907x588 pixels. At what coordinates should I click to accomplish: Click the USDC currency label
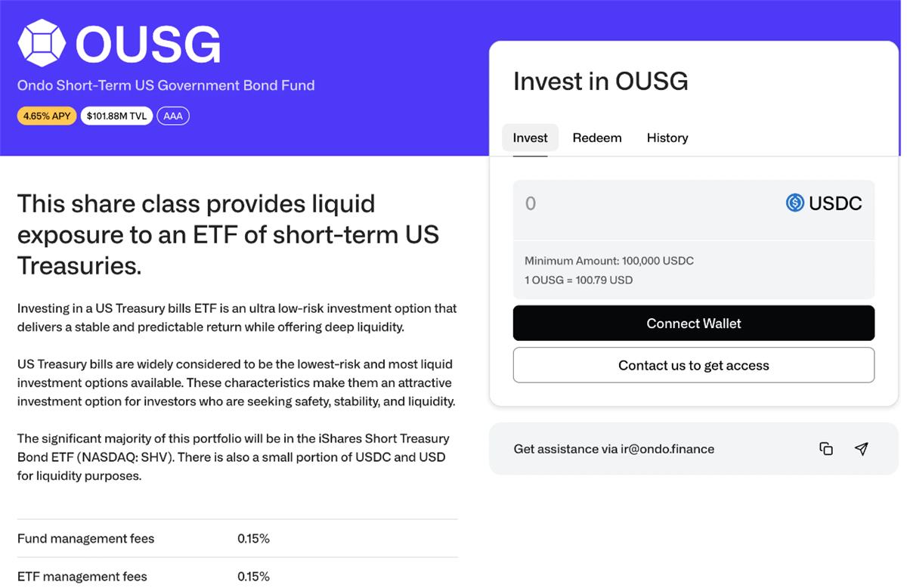835,203
